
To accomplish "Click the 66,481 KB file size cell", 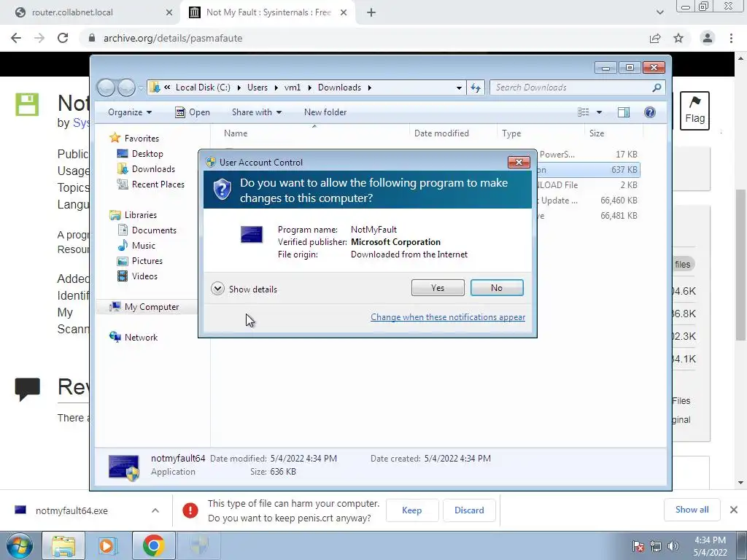I will pyautogui.click(x=619, y=216).
